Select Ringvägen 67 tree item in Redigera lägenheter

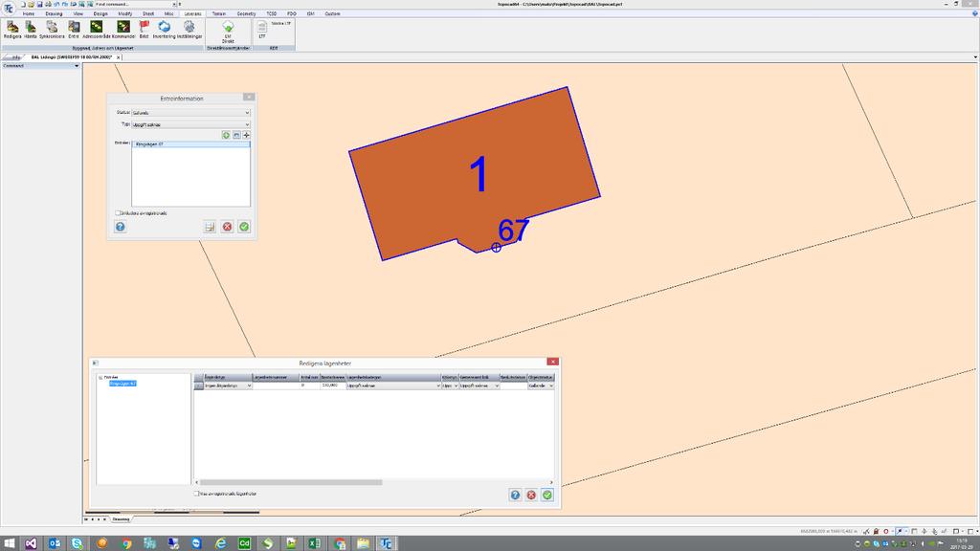pos(122,384)
